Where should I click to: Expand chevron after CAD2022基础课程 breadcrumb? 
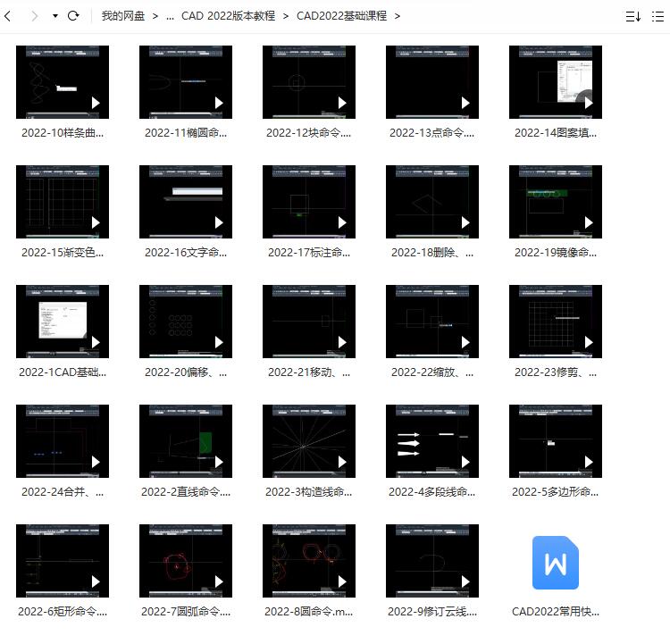398,16
